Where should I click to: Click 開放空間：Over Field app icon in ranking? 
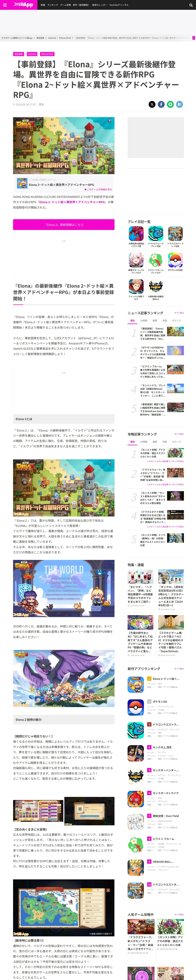(136, 822)
